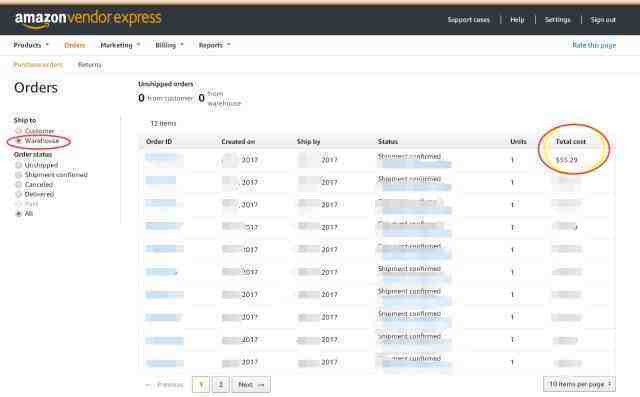Image resolution: width=640 pixels, height=397 pixels.
Task: Select Ship to Warehouse radio
Action: 18,141
